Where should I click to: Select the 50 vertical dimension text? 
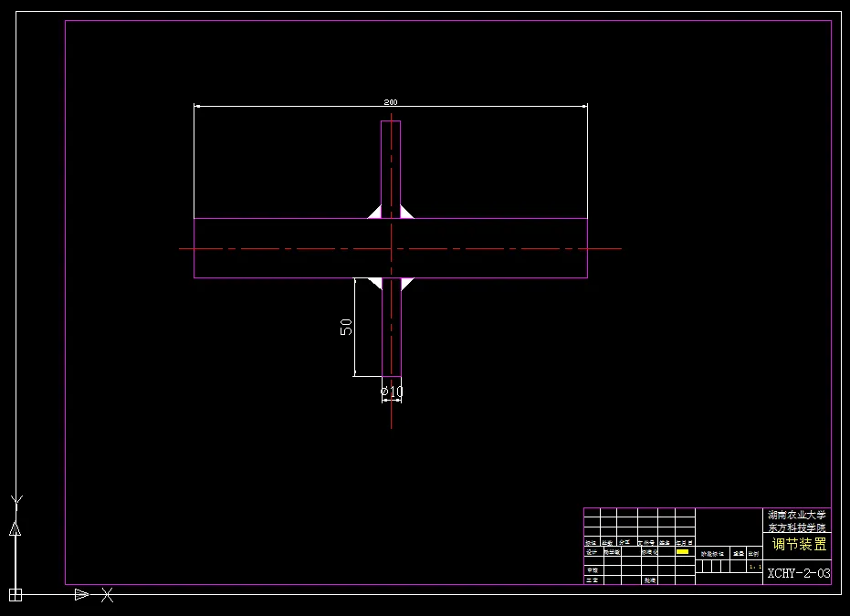[346, 327]
